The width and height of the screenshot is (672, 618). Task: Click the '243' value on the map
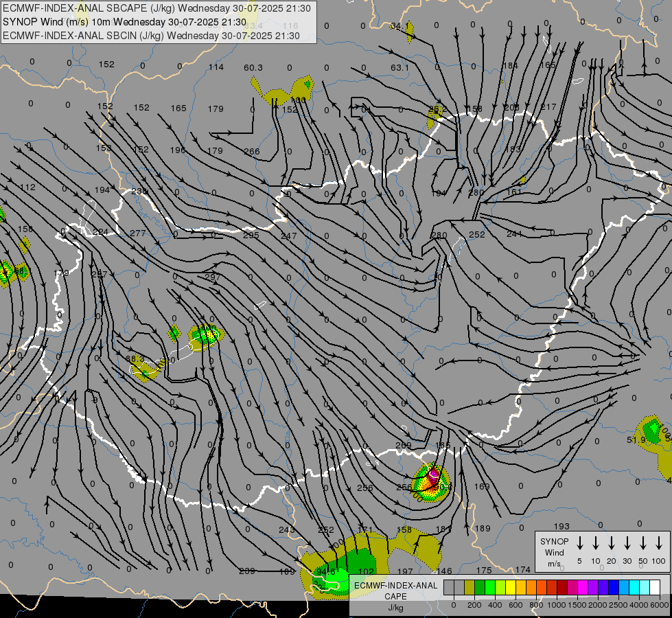[286, 530]
